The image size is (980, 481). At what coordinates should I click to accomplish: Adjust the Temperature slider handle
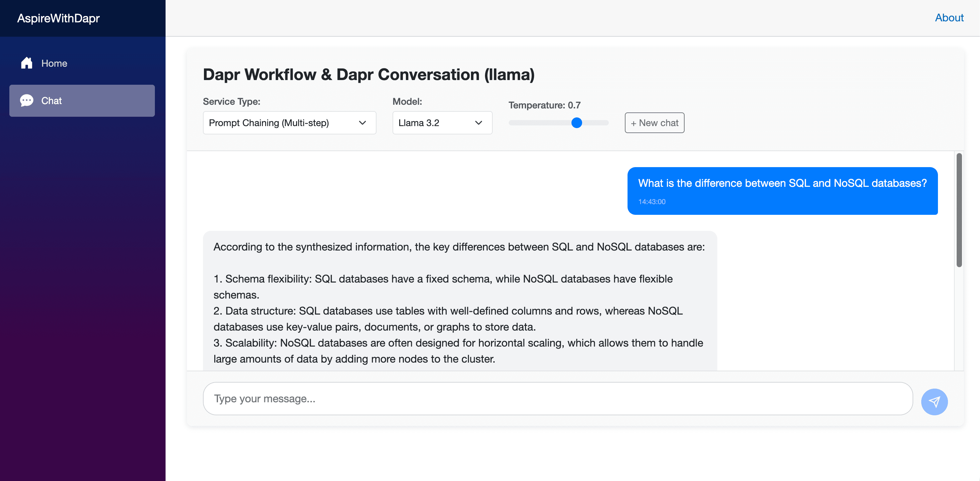click(577, 123)
